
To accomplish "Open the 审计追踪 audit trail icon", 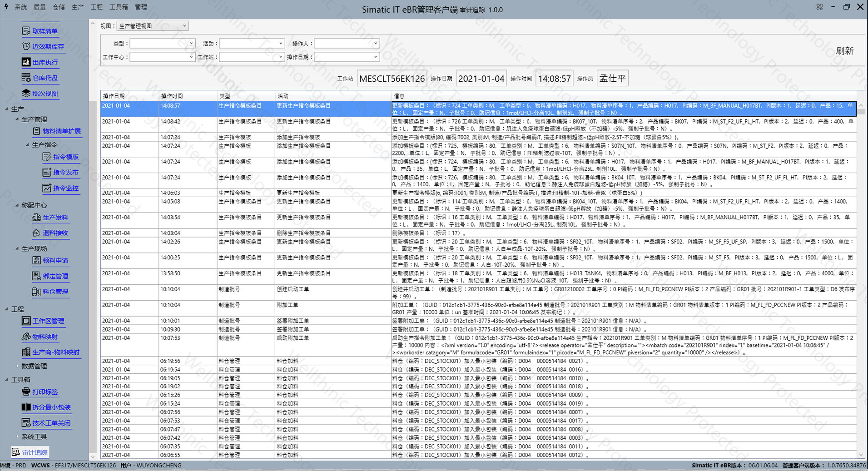I will 16,452.
